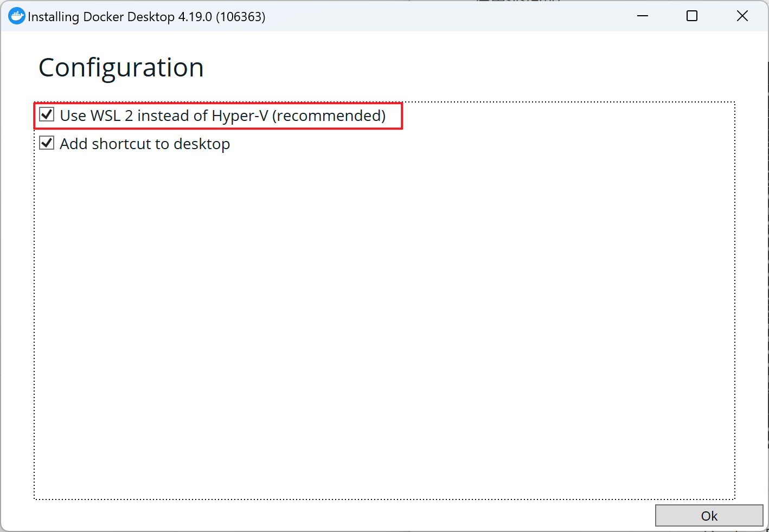Click the checkmark inside the WSL 2 checkbox

pos(47,114)
